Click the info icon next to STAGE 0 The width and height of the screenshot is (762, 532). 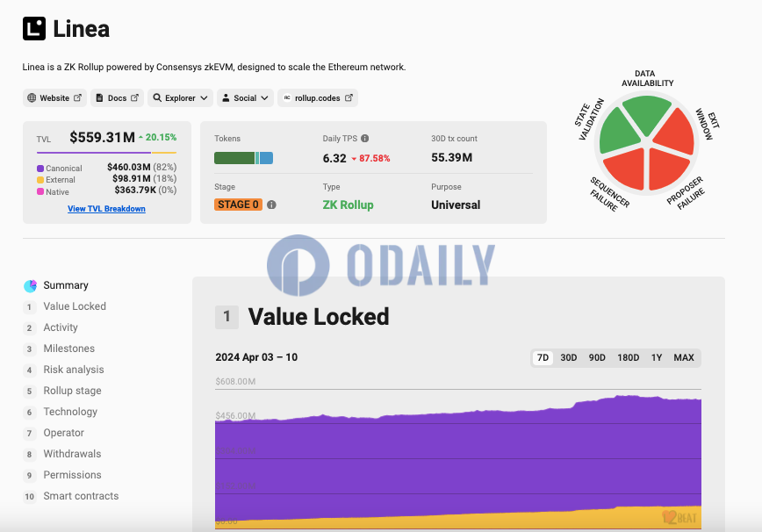pos(271,205)
